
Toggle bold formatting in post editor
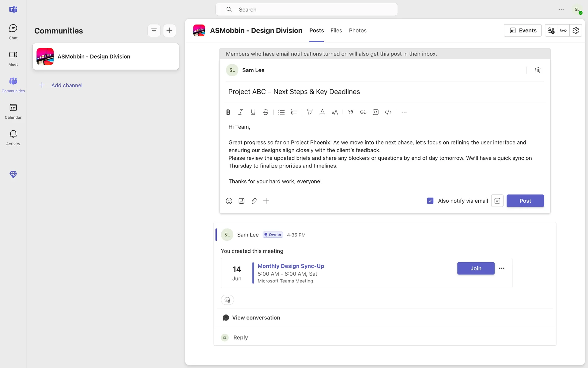point(228,112)
